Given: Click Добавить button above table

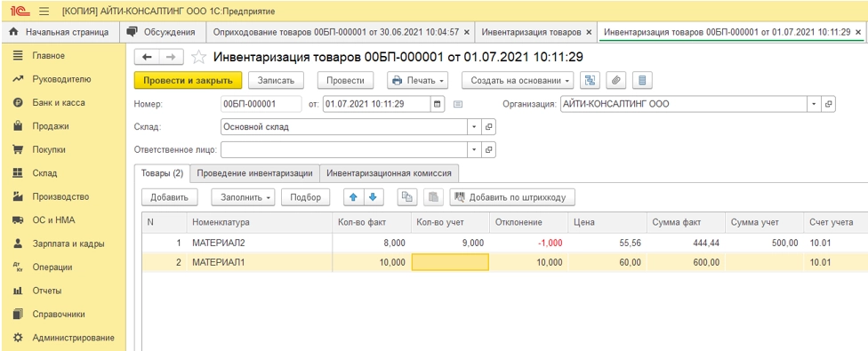Looking at the screenshot, I should point(169,196).
